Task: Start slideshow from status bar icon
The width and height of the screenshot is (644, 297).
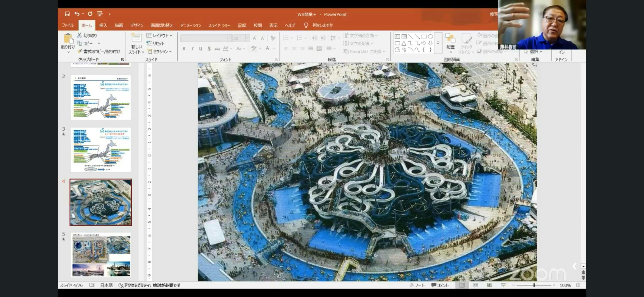Action: click(x=503, y=285)
